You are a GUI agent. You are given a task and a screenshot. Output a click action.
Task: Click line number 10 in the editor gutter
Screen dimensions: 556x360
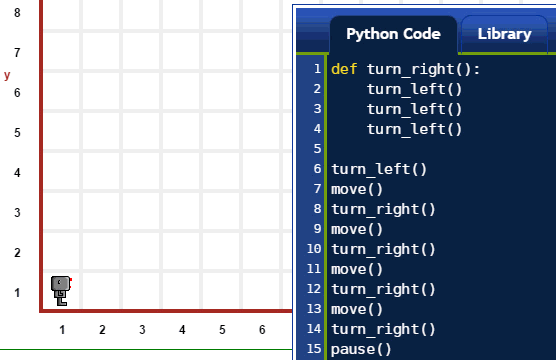pyautogui.click(x=314, y=249)
